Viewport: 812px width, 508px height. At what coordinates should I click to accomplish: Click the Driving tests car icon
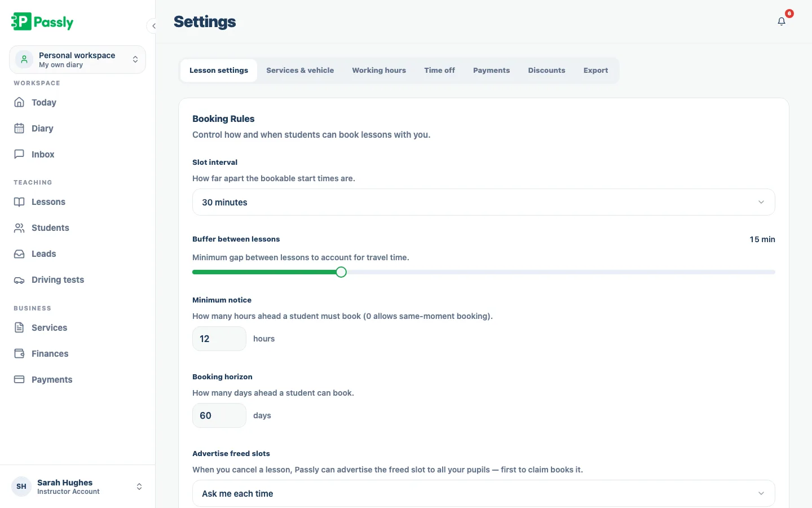[x=19, y=279]
